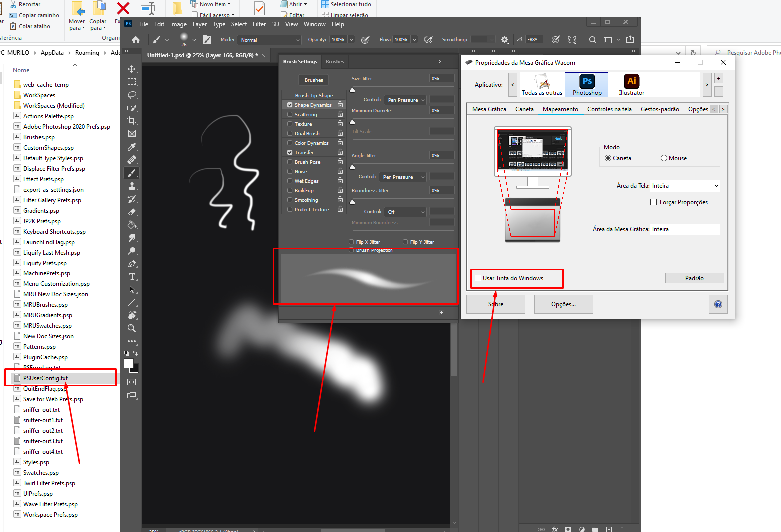The width and height of the screenshot is (781, 532).
Task: Select the Eraser tool
Action: [x=132, y=212]
